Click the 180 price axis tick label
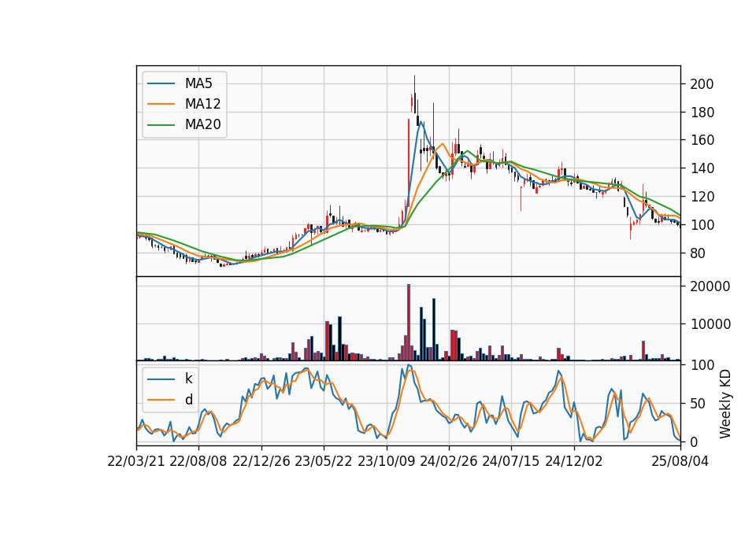This screenshot has height=543, width=756. click(702, 113)
